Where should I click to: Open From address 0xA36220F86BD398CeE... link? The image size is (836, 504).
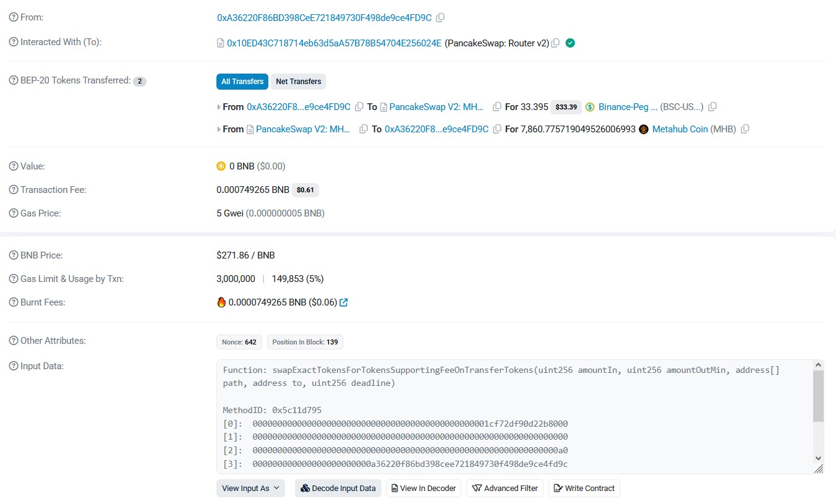[324, 18]
